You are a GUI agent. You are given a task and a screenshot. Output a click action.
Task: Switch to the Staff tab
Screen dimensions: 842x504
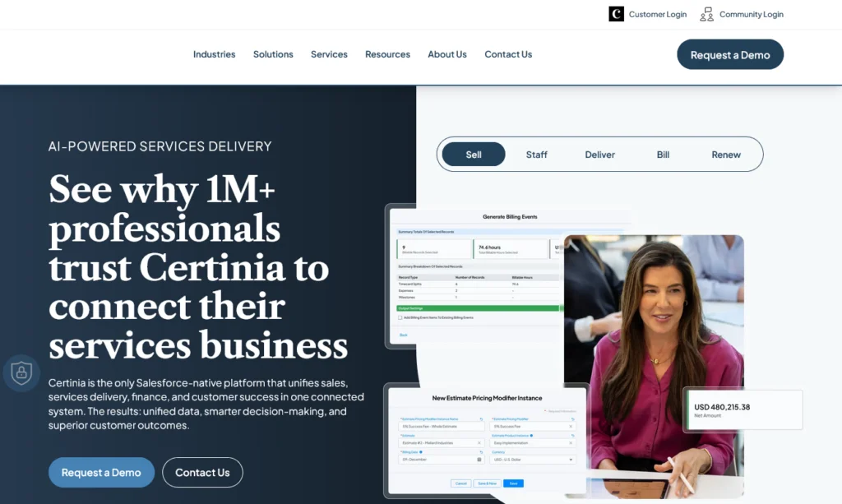coord(536,155)
